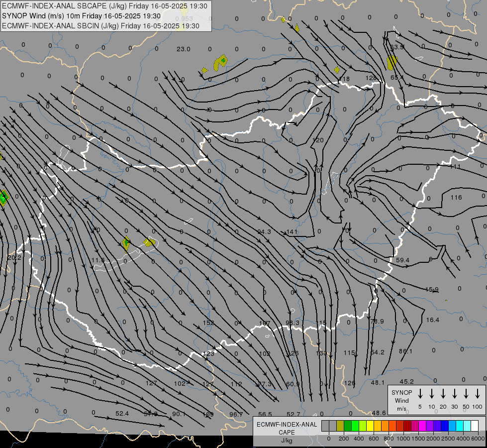Click the wind arrow above 100 m/s
The width and height of the screenshot is (487, 448).
478,394
